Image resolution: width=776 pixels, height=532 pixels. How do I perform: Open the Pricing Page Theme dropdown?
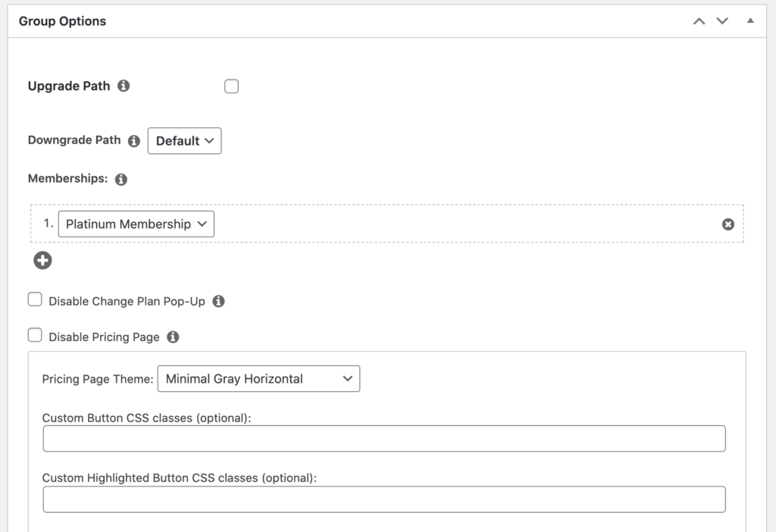(x=258, y=379)
